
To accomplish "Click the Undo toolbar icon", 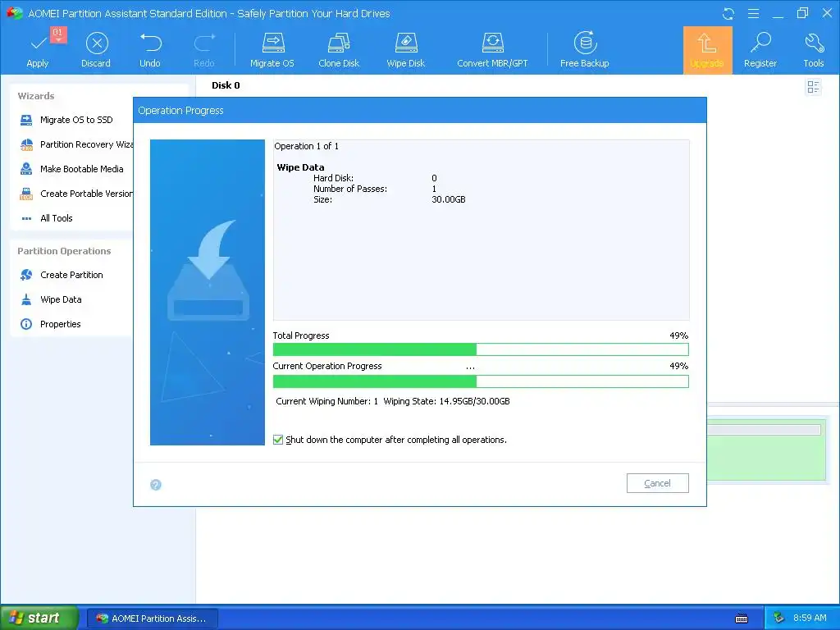I will [150, 50].
